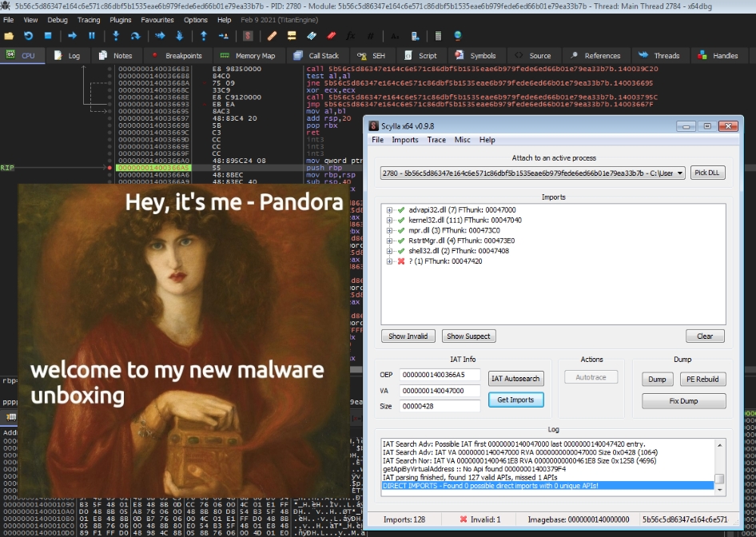Click the Clear imports button
Viewport: 756px width, 537px height.
tap(705, 336)
